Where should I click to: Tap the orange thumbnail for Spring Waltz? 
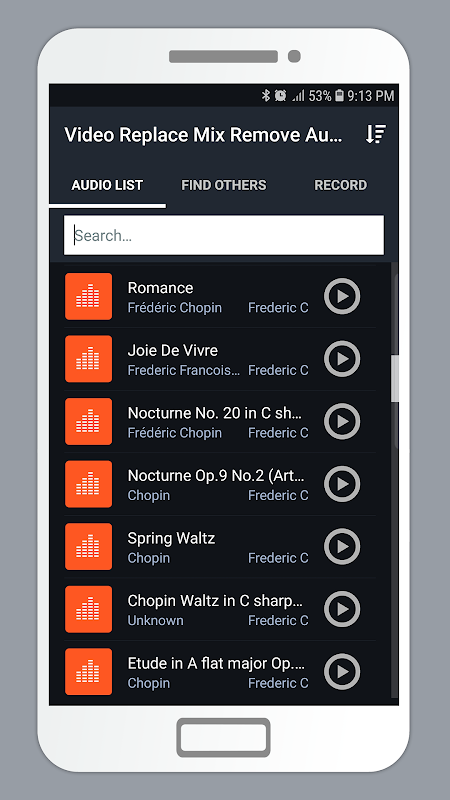point(88,546)
